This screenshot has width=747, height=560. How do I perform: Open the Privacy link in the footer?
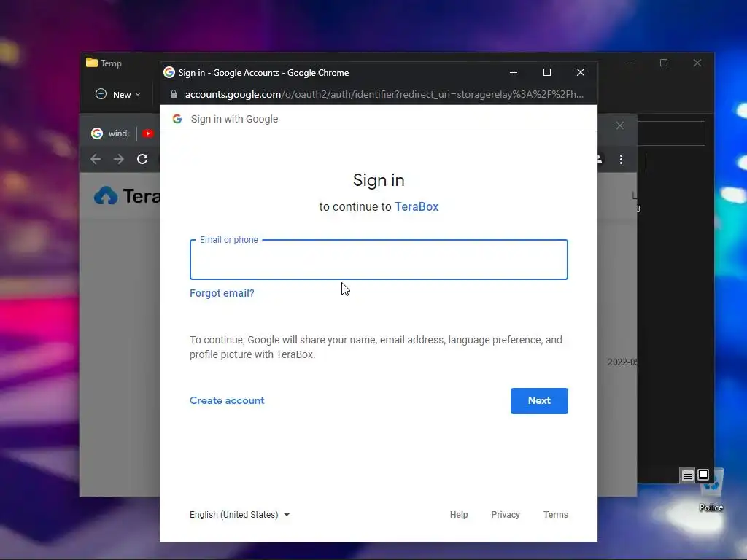click(506, 515)
